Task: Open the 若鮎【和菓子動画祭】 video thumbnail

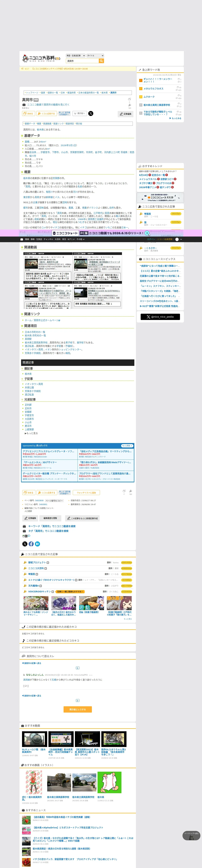Action: pyautogui.click(x=91, y=603)
